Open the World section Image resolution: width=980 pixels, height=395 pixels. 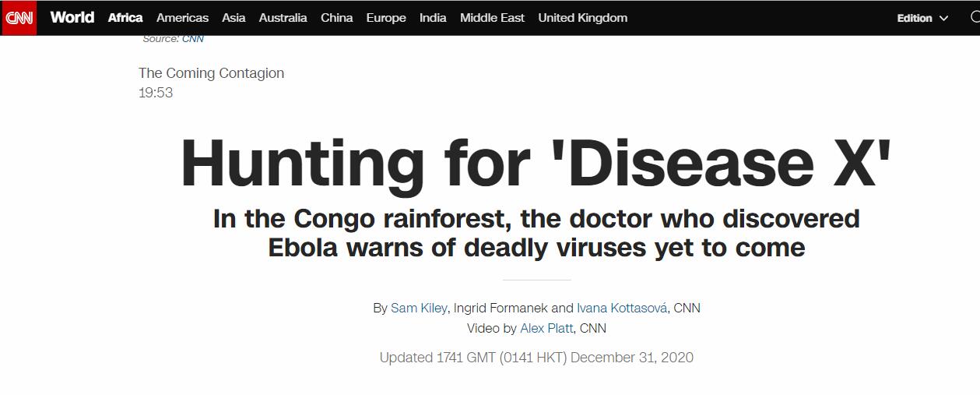72,17
